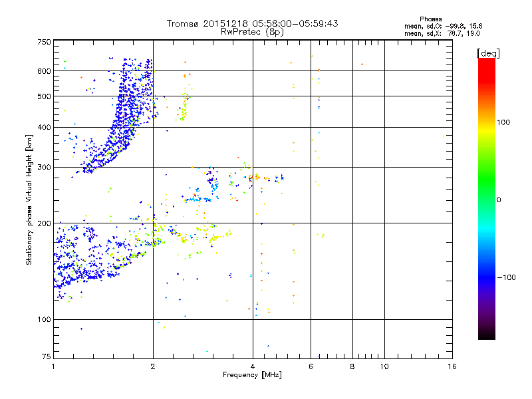Click the y-axis tick label '750'
The image size is (532, 399).
pos(45,42)
